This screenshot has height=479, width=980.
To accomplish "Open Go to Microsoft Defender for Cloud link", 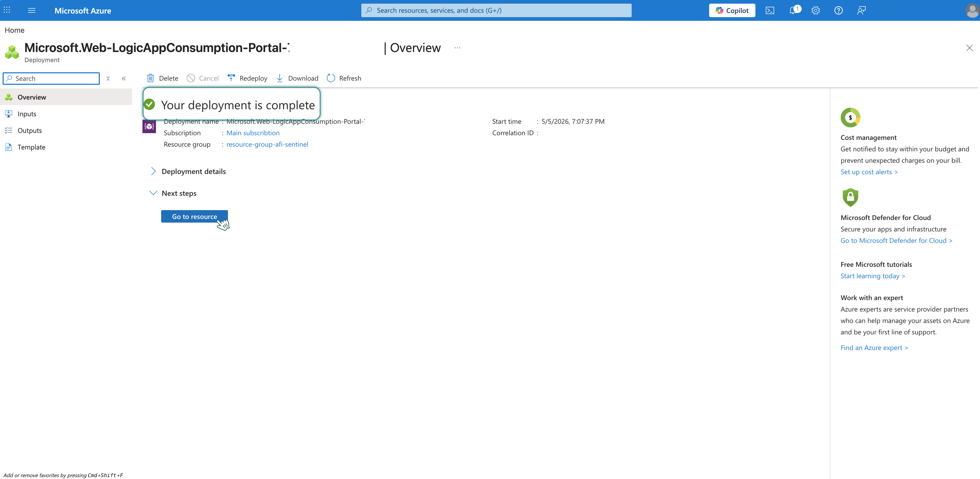I will [x=896, y=241].
